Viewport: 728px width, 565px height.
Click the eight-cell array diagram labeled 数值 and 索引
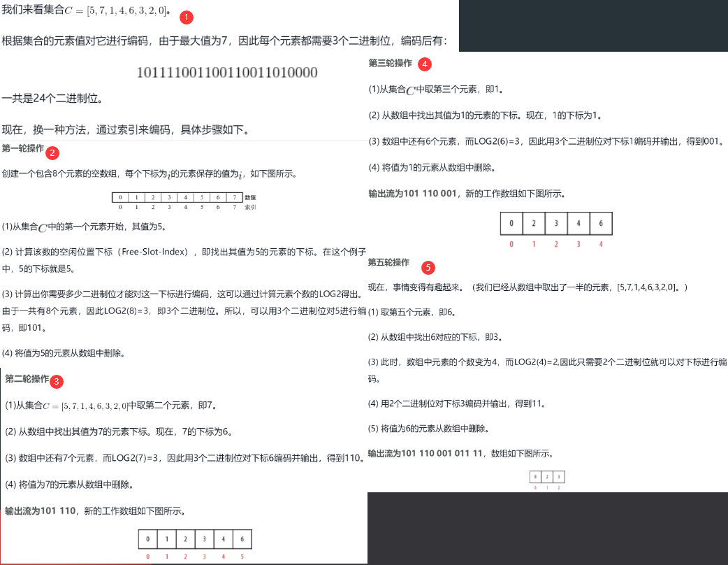pos(184,201)
